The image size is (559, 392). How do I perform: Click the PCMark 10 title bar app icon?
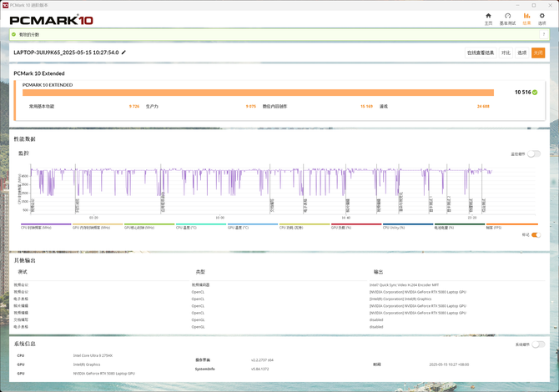pos(5,5)
